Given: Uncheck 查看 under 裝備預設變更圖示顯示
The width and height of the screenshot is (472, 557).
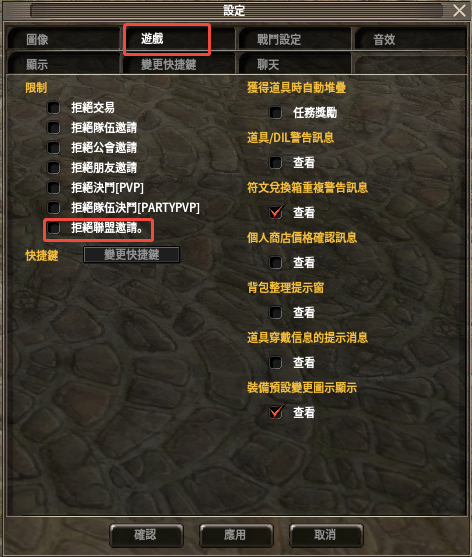Looking at the screenshot, I should 276,412.
